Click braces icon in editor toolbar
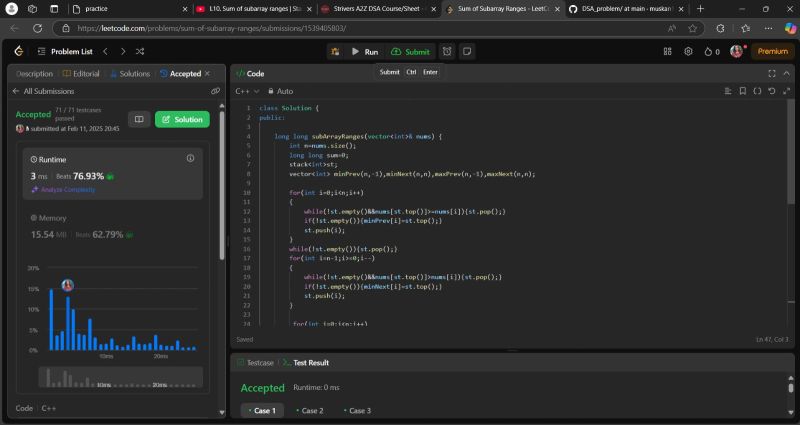Screen dimensions: 800x425 click(x=757, y=91)
